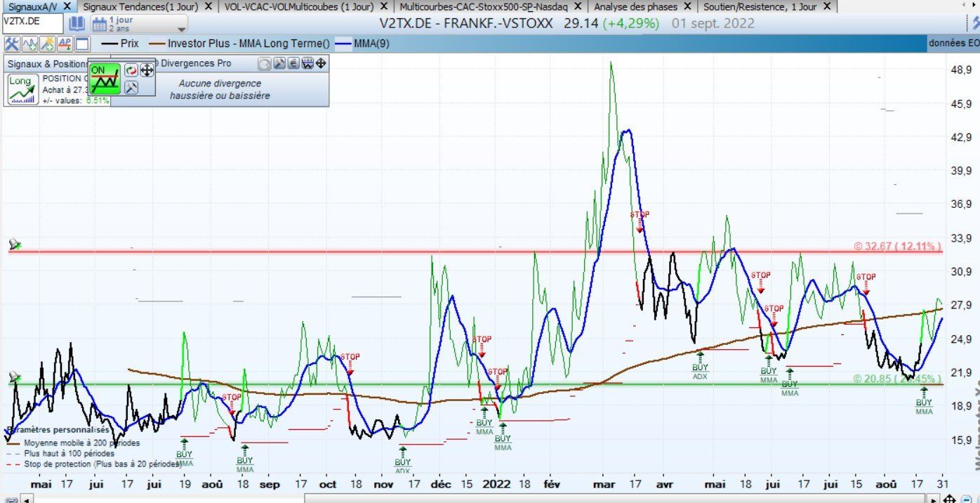Open the book icon beside ticker field
The height and width of the screenshot is (503, 980).
pyautogui.click(x=77, y=23)
